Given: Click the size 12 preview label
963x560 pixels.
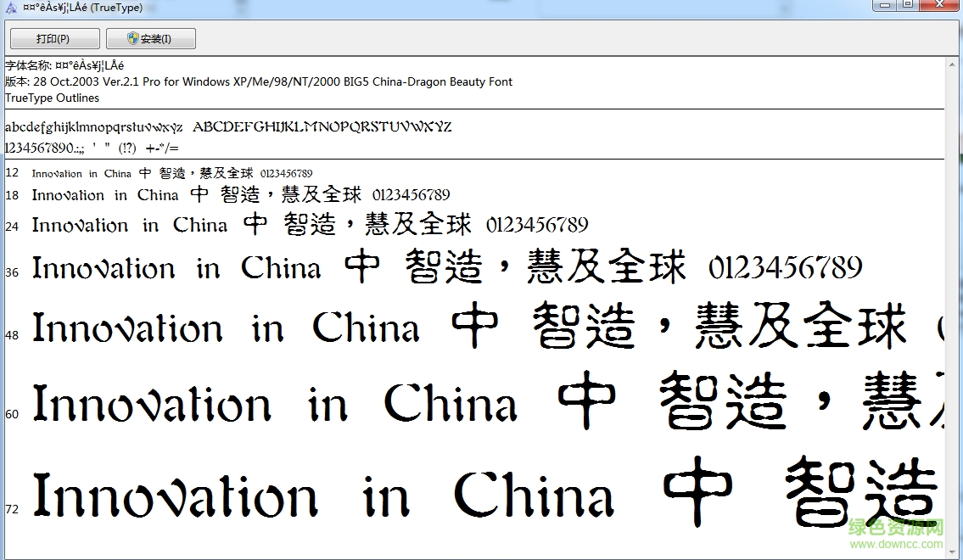Looking at the screenshot, I should pyautogui.click(x=11, y=172).
